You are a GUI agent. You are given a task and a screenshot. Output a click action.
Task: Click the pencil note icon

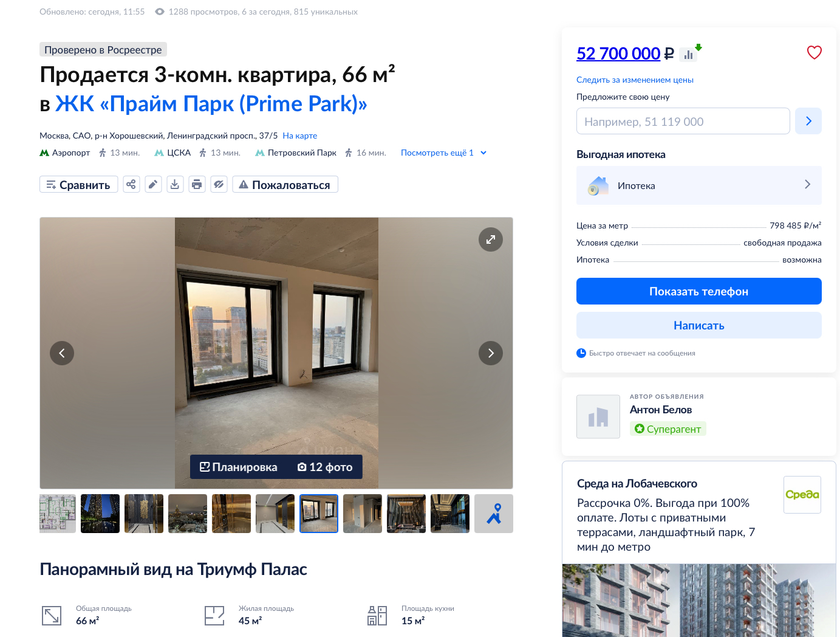point(153,184)
